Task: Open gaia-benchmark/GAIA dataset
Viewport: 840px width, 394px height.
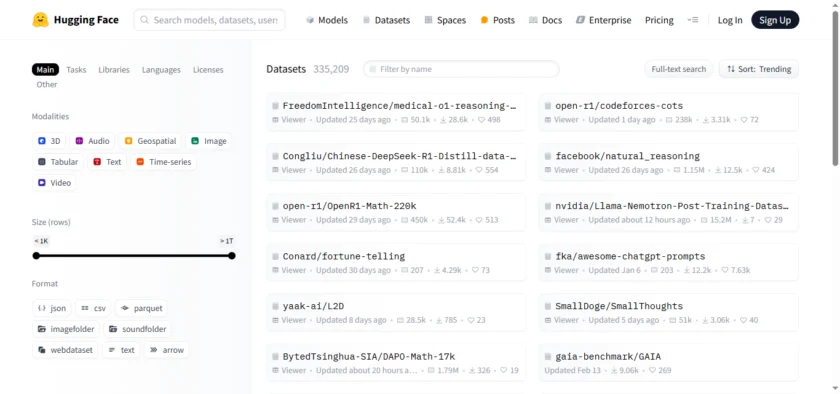Action: click(669, 362)
